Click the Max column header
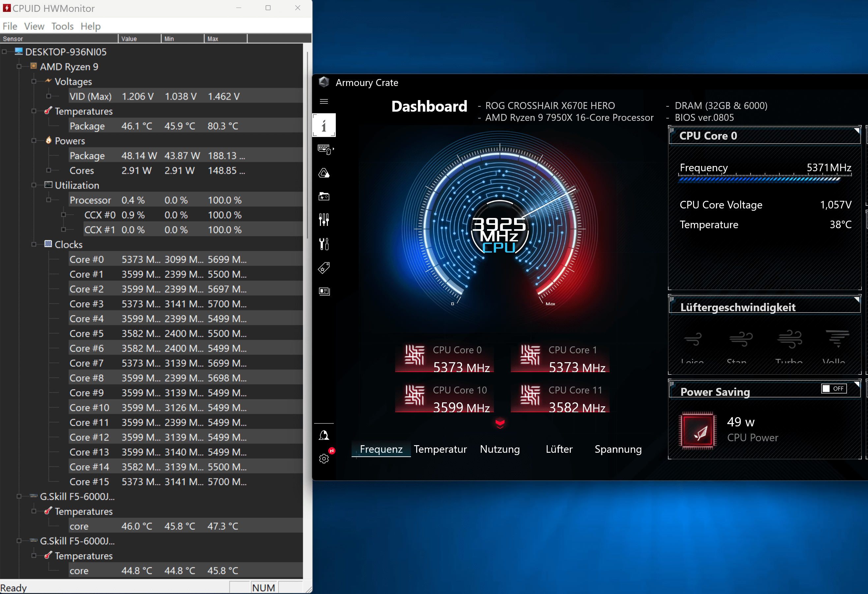 click(226, 39)
